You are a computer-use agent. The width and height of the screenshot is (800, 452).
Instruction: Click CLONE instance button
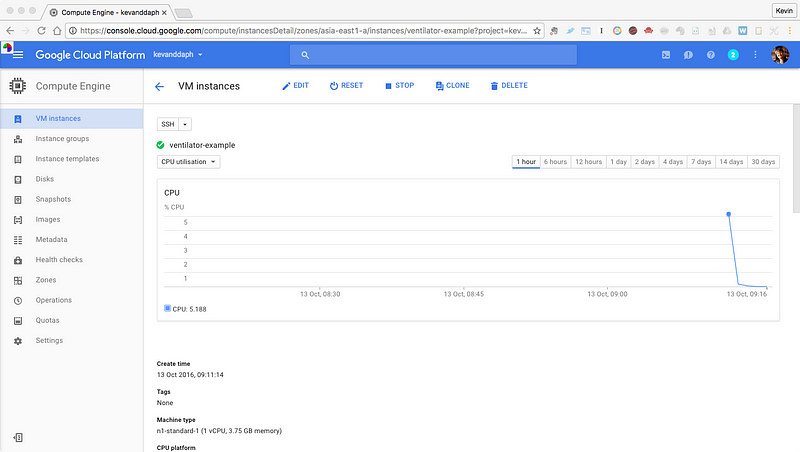453,86
